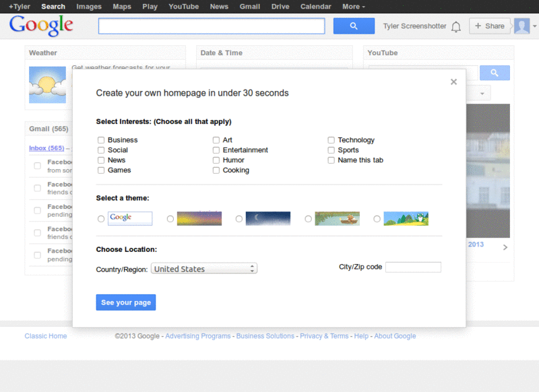Check the Business interest
The width and height of the screenshot is (539, 392).
click(101, 140)
